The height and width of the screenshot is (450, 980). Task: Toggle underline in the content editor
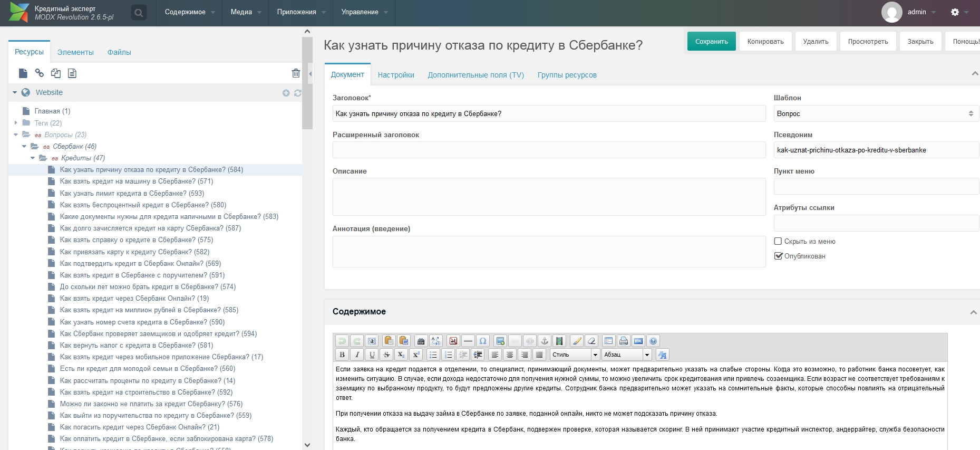click(x=372, y=355)
